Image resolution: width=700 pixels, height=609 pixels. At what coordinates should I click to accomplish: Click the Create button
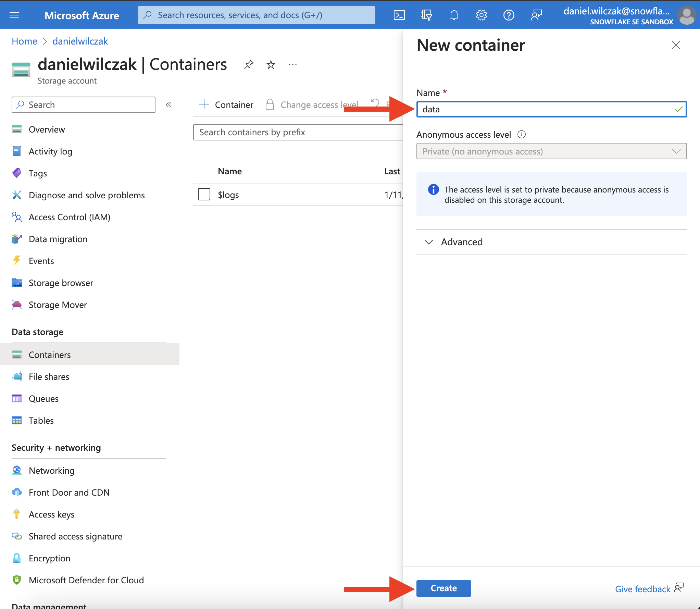click(443, 588)
